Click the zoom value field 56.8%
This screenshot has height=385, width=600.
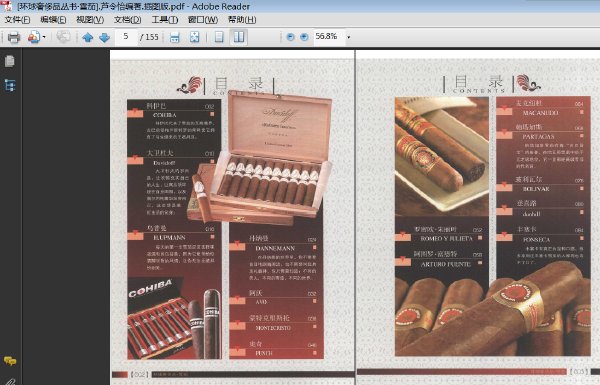click(x=329, y=37)
